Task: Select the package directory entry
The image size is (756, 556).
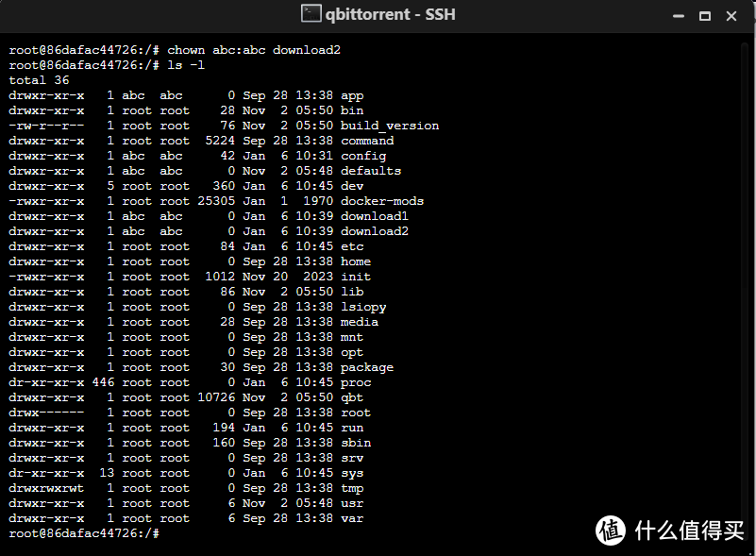Action: [366, 366]
